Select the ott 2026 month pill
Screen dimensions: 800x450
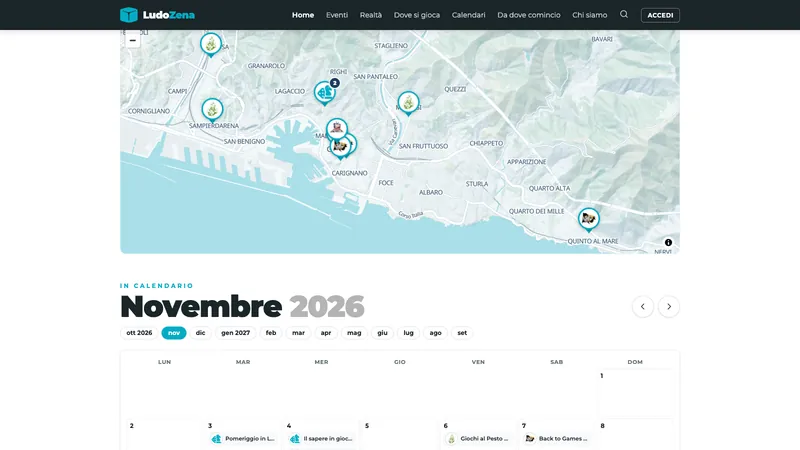click(x=139, y=333)
